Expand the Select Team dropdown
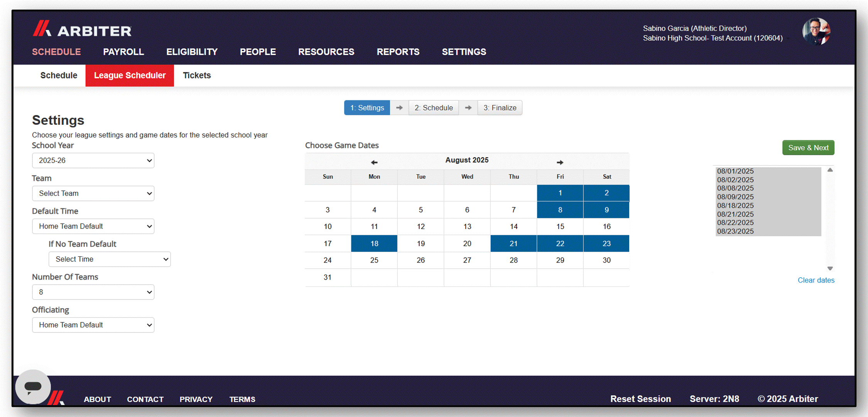Image resolution: width=868 pixels, height=417 pixels. (93, 193)
